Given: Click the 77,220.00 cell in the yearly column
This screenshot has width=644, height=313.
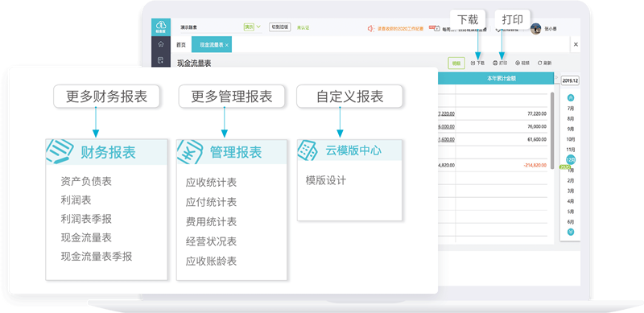Looking at the screenshot, I should tap(537, 113).
